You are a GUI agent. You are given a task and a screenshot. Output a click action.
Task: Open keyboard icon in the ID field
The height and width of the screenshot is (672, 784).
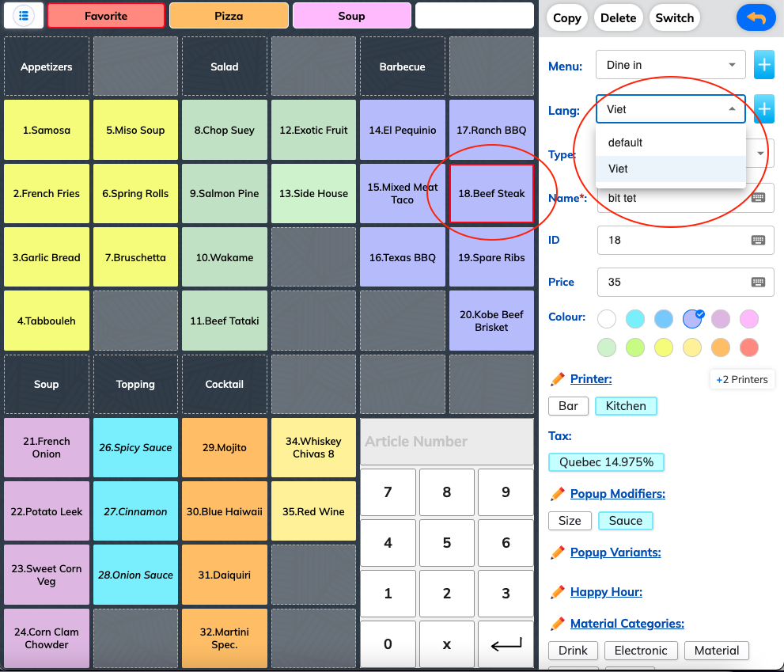758,240
